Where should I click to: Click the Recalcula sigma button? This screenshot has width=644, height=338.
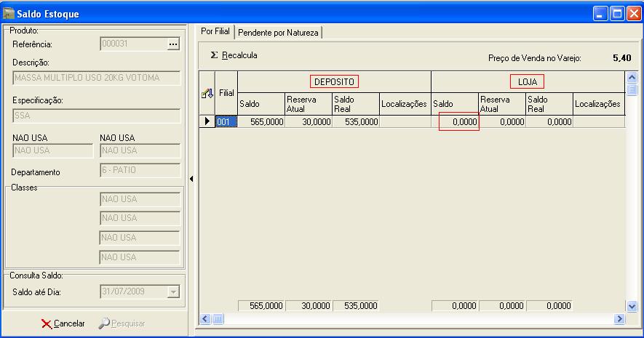[234, 55]
